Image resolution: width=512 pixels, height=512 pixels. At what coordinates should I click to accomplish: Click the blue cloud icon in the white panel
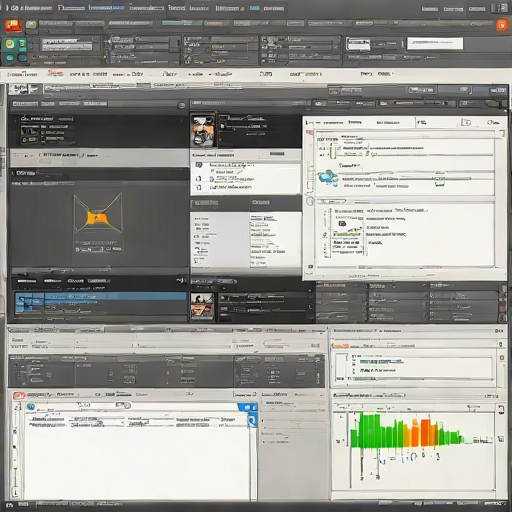point(328,177)
